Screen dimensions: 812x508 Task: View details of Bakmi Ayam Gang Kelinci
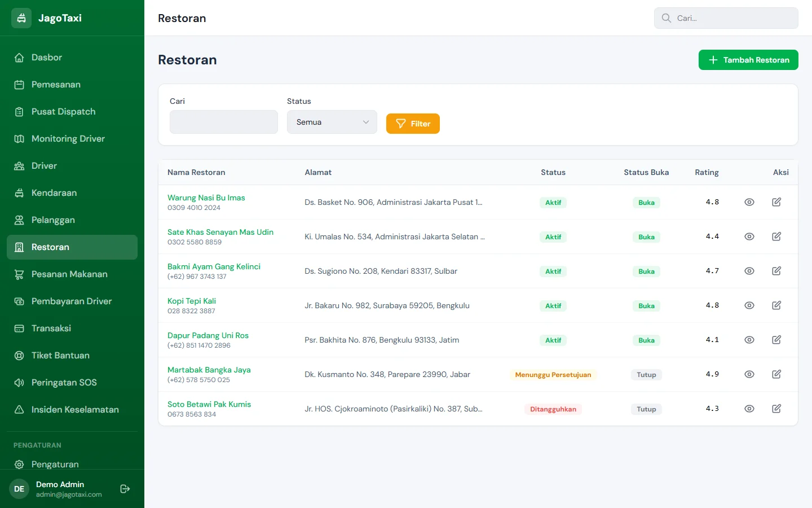(x=749, y=271)
